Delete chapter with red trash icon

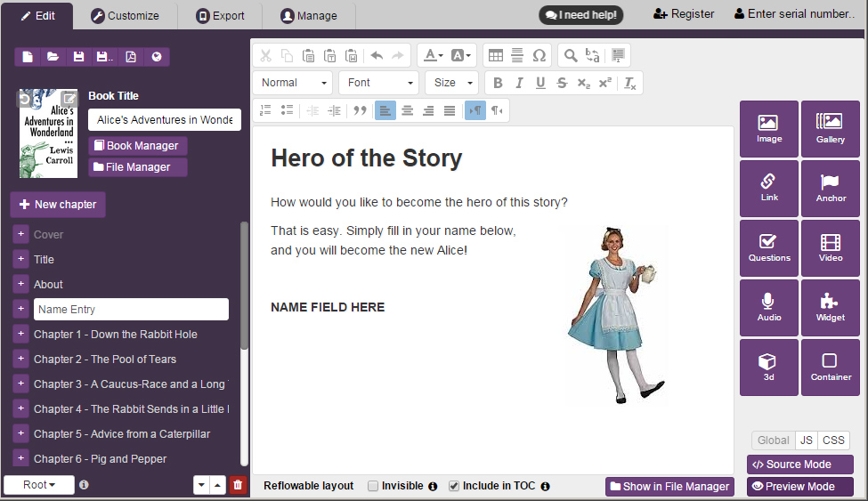237,485
